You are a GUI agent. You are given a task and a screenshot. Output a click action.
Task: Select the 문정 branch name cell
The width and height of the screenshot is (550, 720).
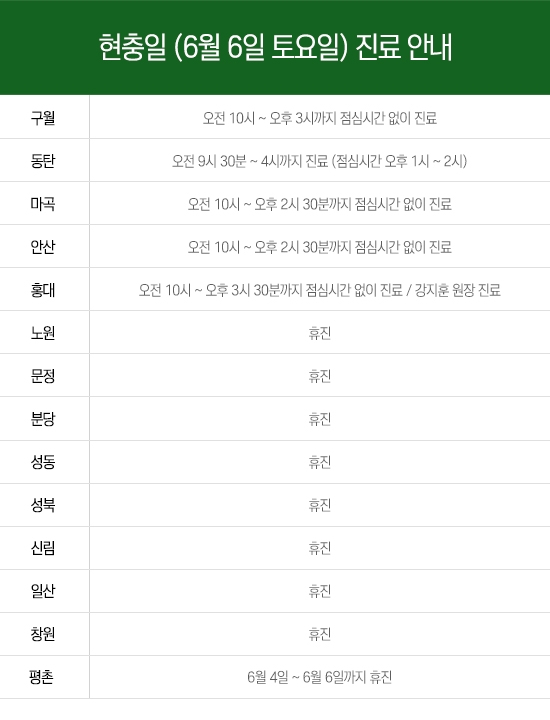click(x=43, y=376)
